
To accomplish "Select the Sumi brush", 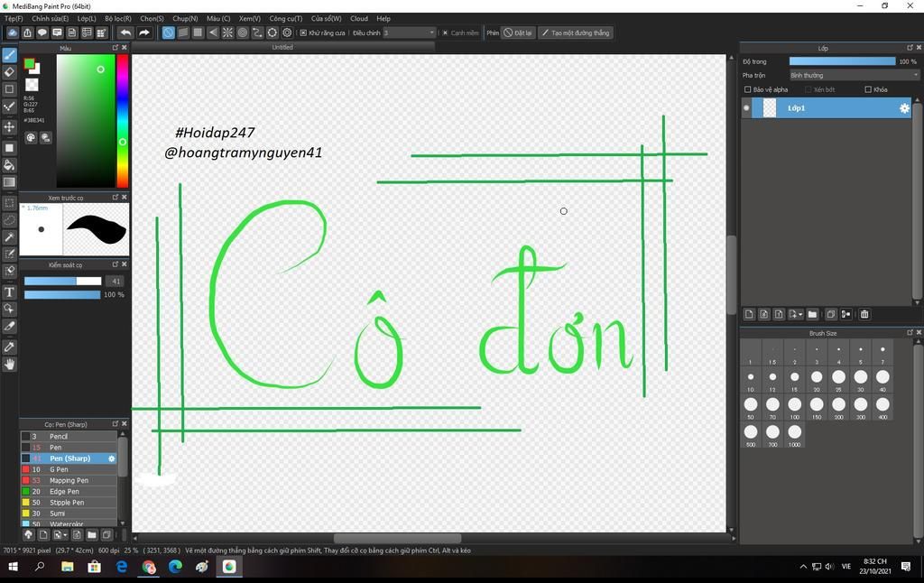I will click(x=69, y=514).
